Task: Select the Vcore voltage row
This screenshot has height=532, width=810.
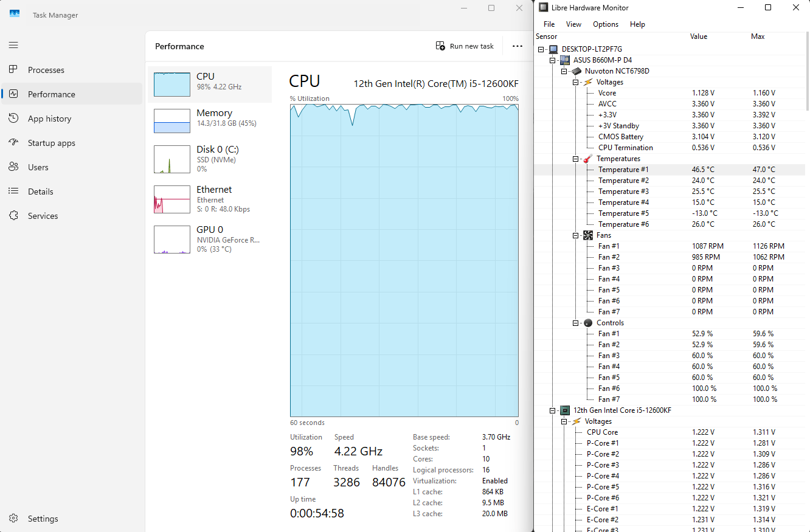Action: point(669,93)
